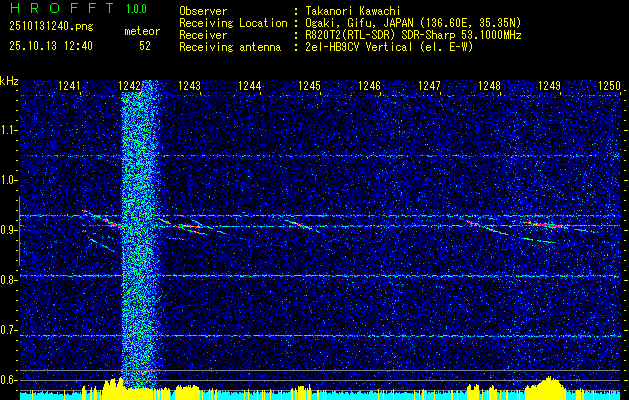This screenshot has width=629, height=400.
Task: Click the Receiver label
Action: 203,35
